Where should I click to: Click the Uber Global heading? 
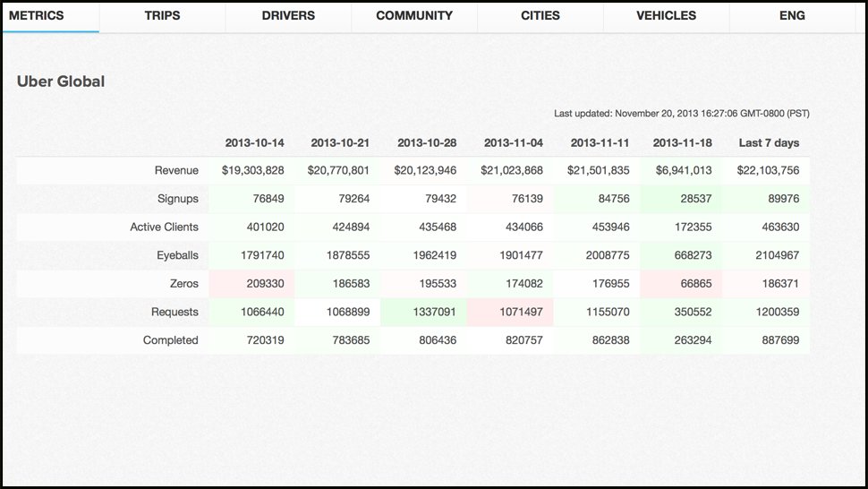(61, 81)
